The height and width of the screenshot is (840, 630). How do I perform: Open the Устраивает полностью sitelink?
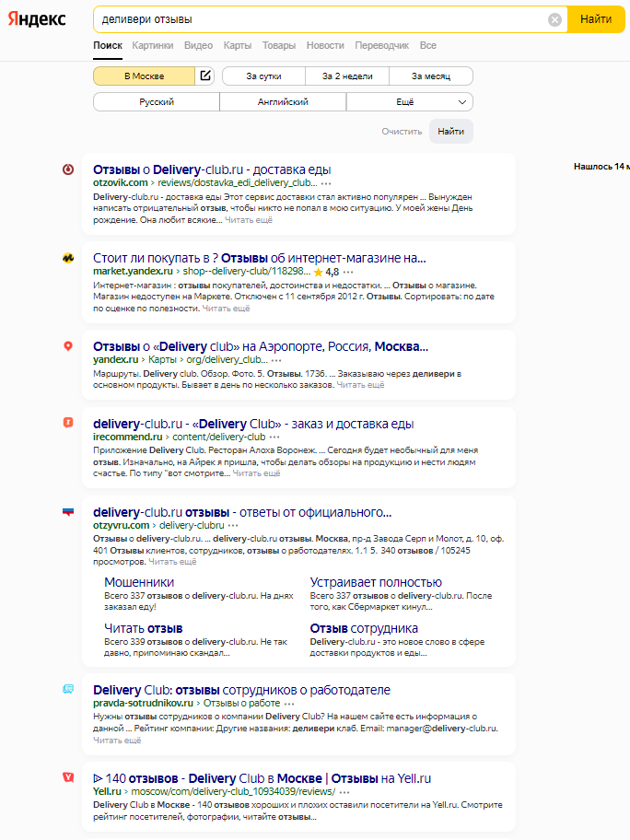coord(376,582)
